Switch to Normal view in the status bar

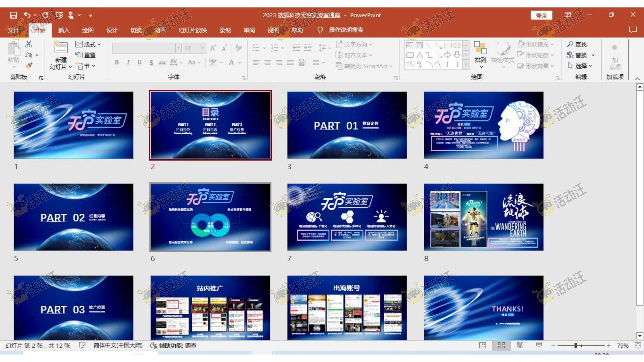tap(482, 345)
